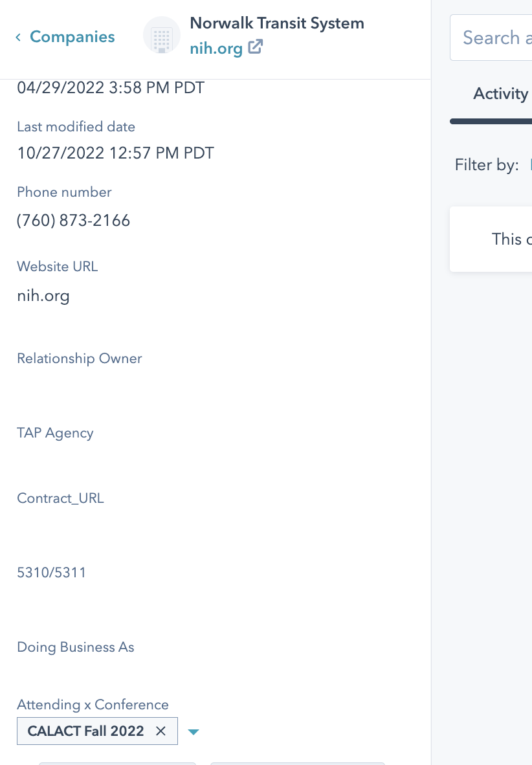
Task: Click the nih.org website link
Action: click(x=216, y=49)
